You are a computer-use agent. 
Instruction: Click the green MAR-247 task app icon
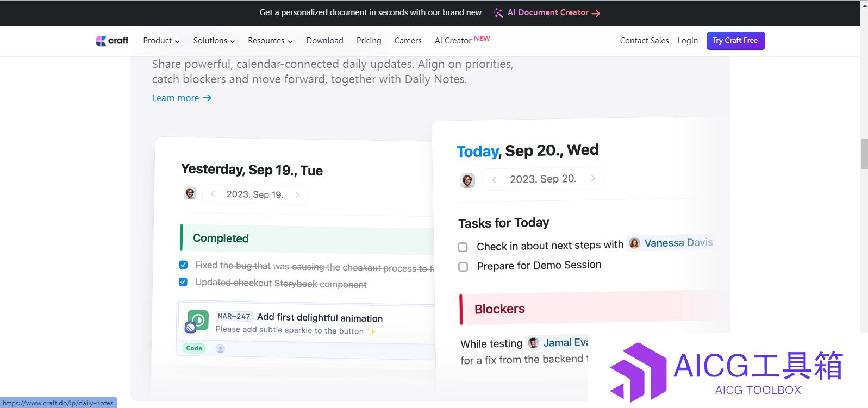[x=198, y=321]
